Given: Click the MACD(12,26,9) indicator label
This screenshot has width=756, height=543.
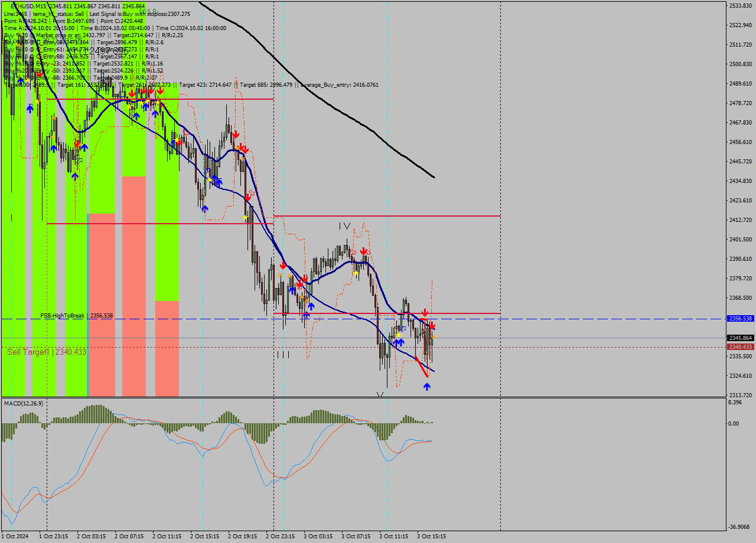Looking at the screenshot, I should 24,403.
